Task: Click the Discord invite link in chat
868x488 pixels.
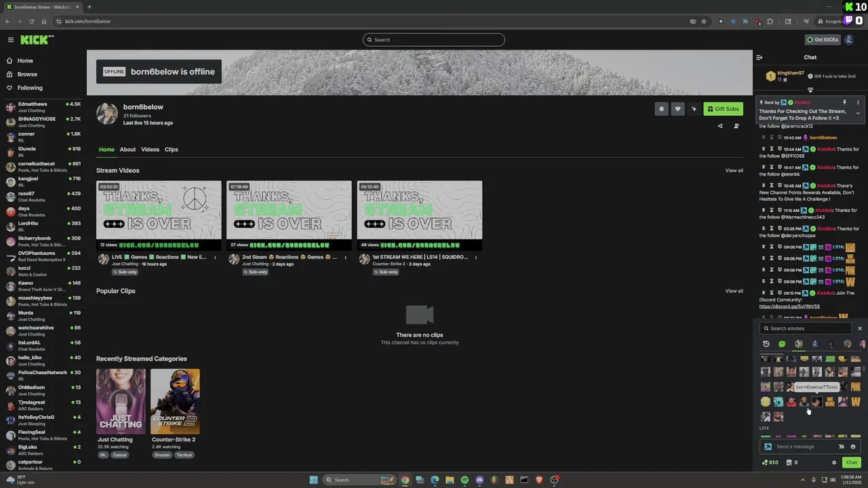Action: (x=789, y=307)
